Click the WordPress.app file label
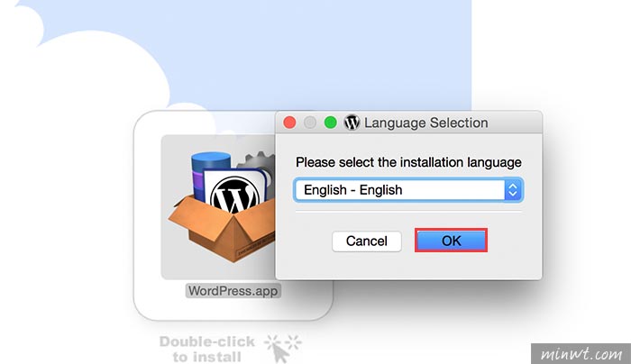 233,291
